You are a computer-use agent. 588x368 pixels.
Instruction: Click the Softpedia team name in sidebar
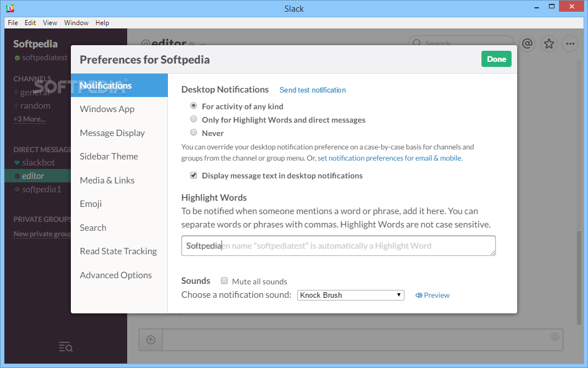35,44
